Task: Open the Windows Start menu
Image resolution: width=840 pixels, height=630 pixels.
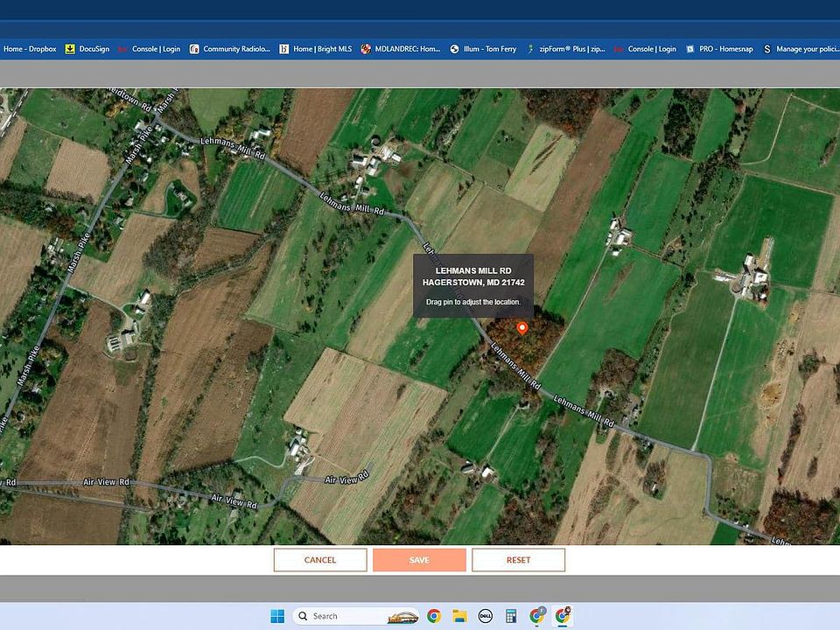Action: click(277, 616)
